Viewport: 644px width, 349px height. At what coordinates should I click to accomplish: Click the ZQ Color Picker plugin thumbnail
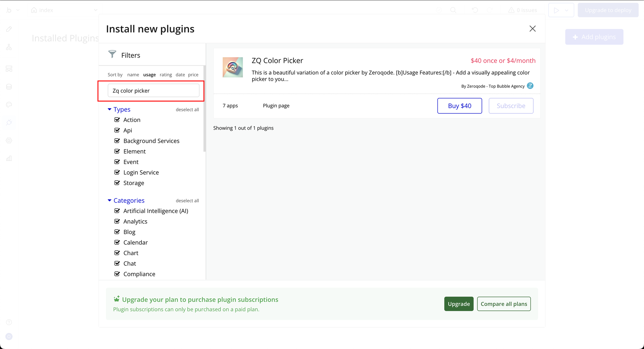[x=233, y=67]
